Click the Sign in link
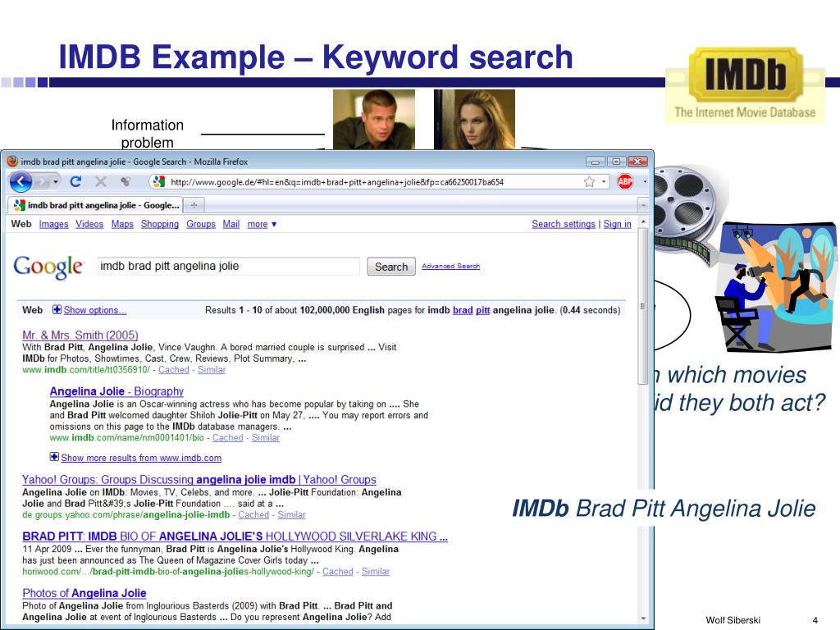The image size is (840, 630). click(x=617, y=224)
